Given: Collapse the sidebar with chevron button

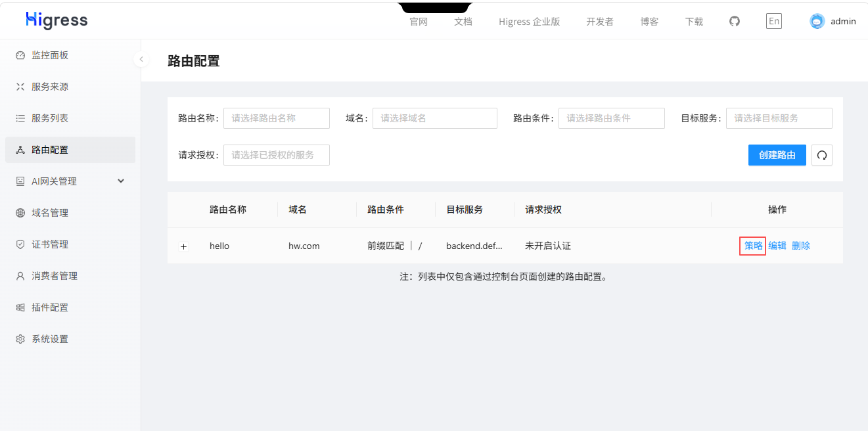Looking at the screenshot, I should coord(141,59).
